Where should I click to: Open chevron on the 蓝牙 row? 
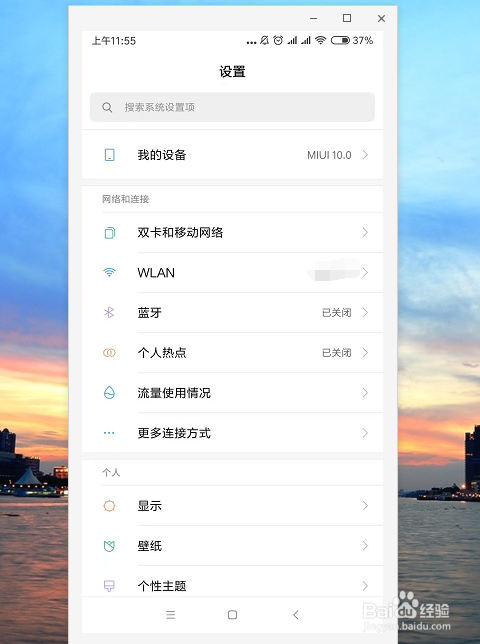pos(365,313)
